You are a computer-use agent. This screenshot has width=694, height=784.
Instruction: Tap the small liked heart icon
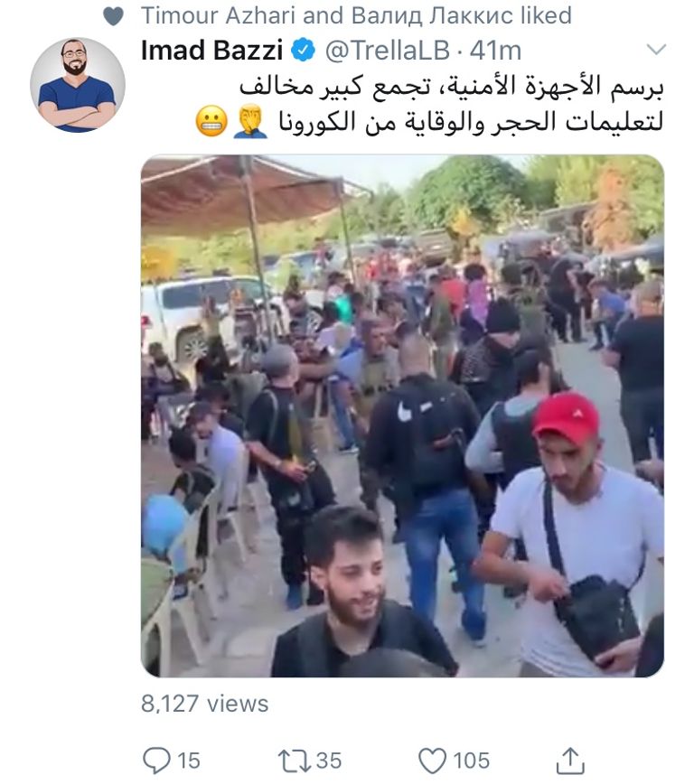pyautogui.click(x=113, y=16)
